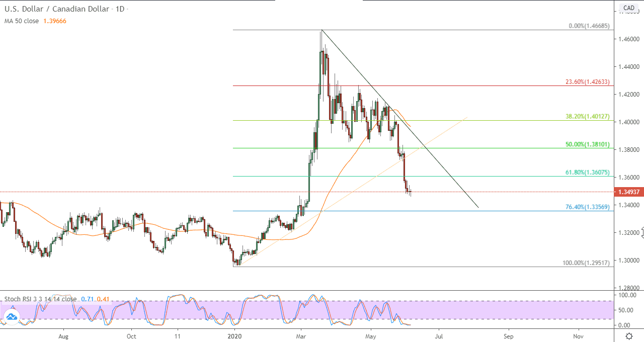
Task: Click the Jul label on time axis
Action: [439, 335]
